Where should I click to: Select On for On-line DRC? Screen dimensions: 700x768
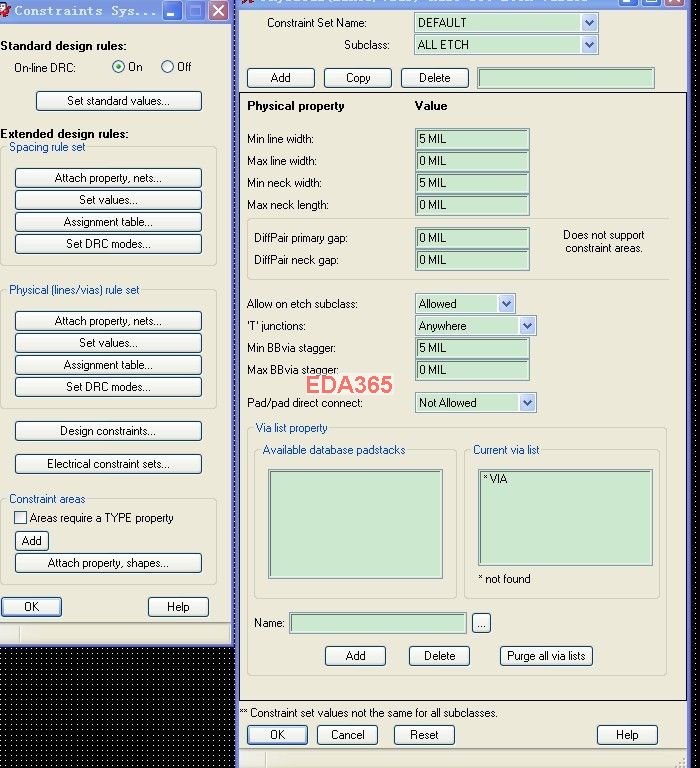[x=118, y=67]
